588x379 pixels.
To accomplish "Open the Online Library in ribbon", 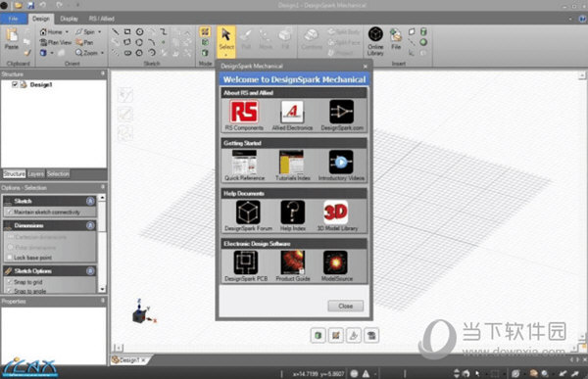I will coord(375,41).
